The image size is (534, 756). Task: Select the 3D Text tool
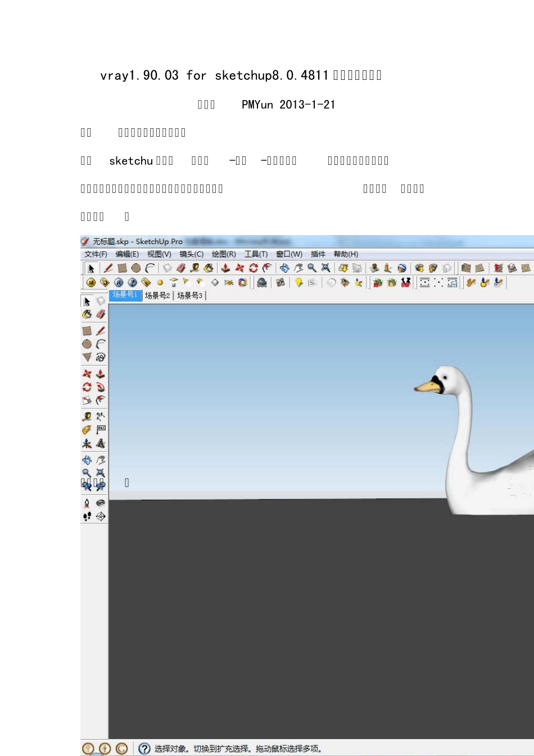click(x=101, y=444)
